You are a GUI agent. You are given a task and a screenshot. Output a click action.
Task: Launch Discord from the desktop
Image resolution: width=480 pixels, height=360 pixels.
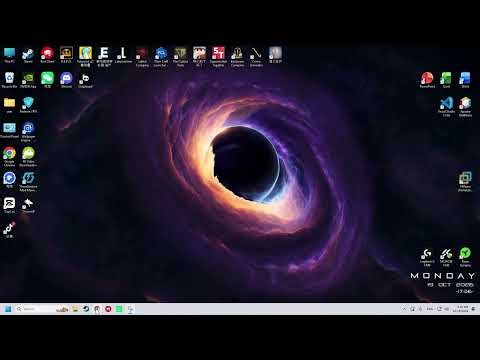[66, 80]
